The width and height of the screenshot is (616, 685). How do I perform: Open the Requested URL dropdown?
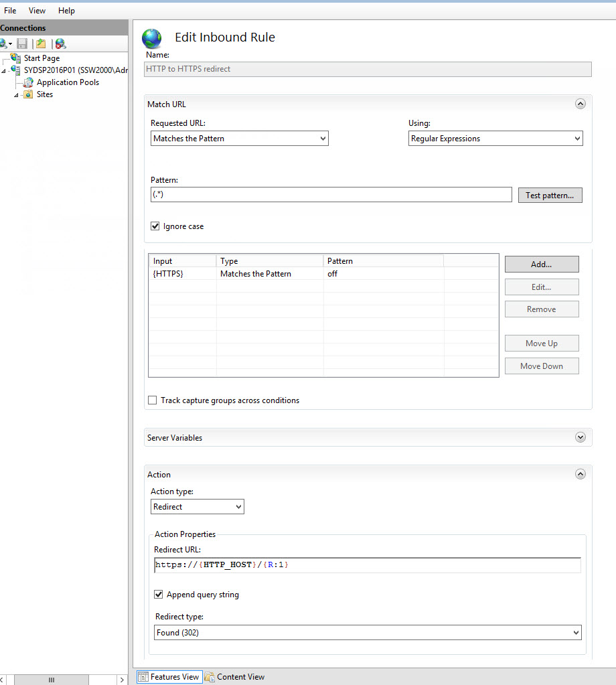[x=239, y=139]
